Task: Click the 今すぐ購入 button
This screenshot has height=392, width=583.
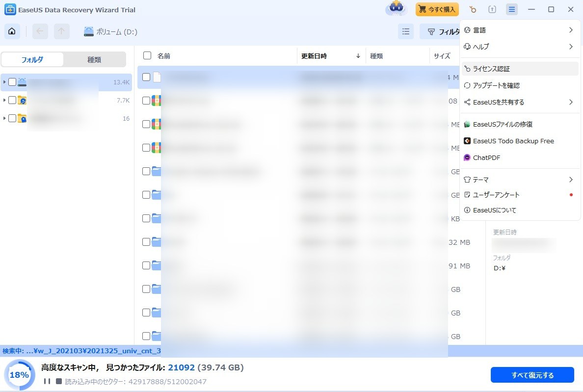Action: pos(437,10)
